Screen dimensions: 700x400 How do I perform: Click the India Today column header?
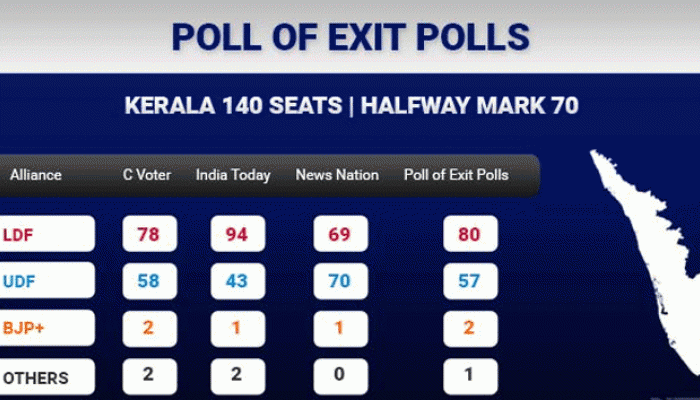tap(233, 175)
